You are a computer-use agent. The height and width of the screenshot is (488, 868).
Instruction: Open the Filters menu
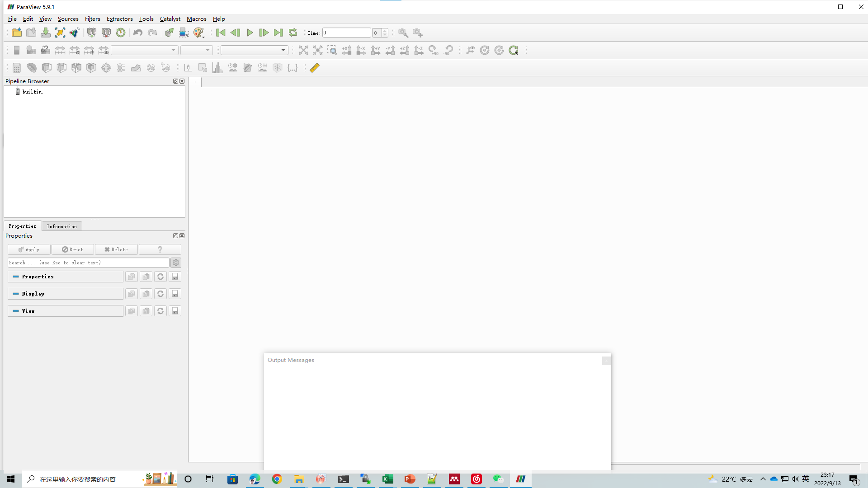(92, 19)
